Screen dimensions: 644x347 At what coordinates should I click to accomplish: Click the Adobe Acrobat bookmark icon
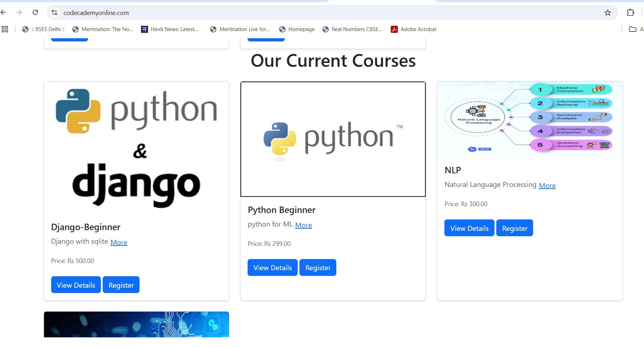(394, 29)
